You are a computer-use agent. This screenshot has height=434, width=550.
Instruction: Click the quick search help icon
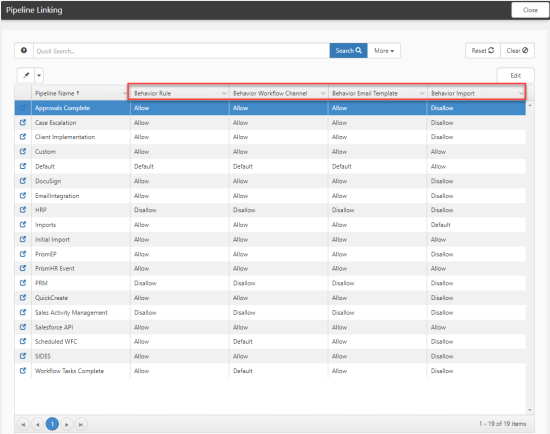click(24, 51)
